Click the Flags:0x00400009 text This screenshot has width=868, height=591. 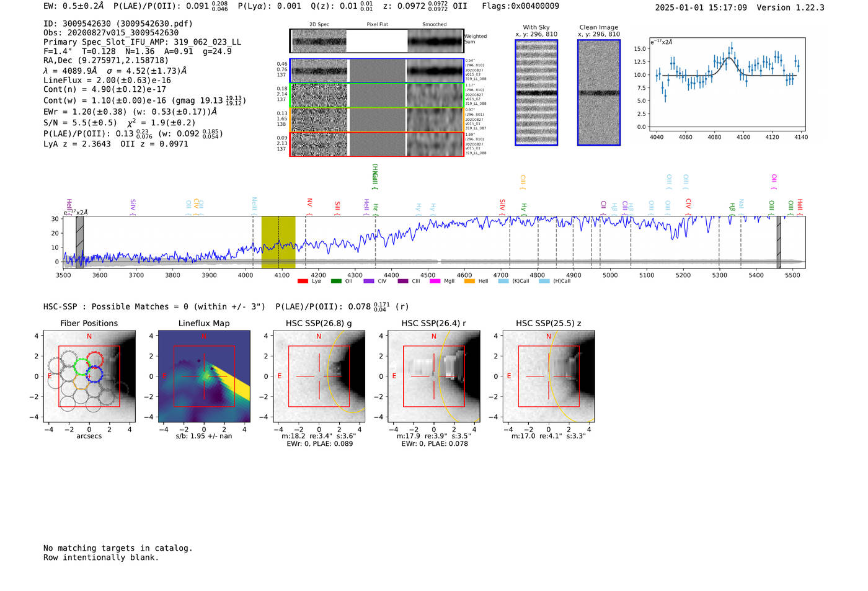tap(521, 6)
